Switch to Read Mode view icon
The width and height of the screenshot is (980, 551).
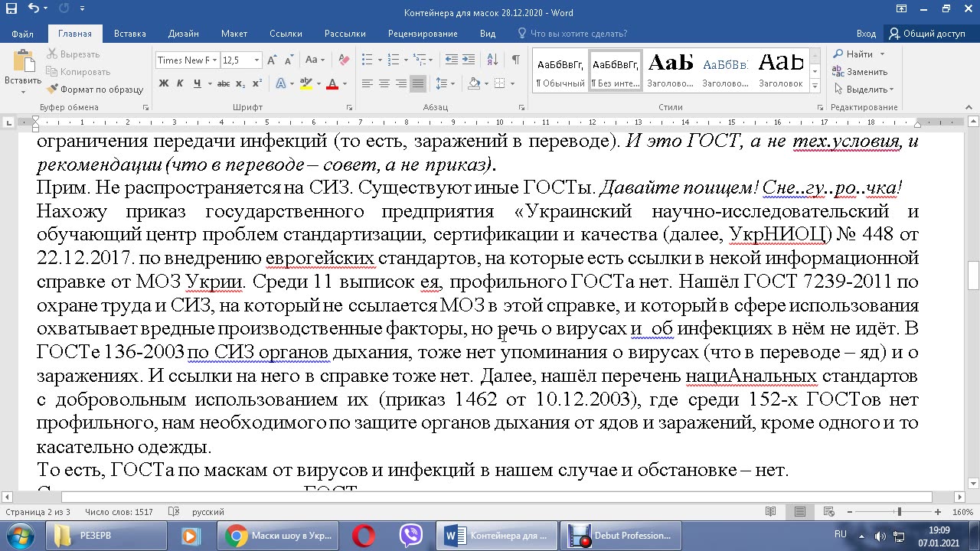[771, 511]
